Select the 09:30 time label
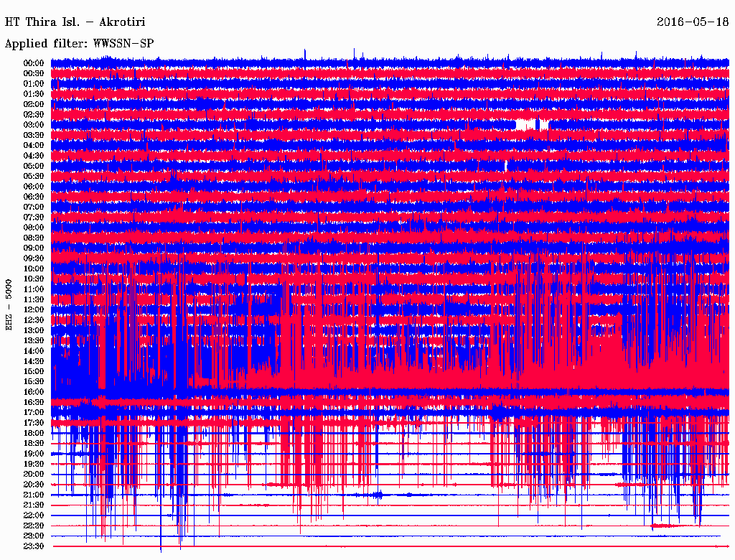Image resolution: width=735 pixels, height=560 pixels. (x=33, y=258)
